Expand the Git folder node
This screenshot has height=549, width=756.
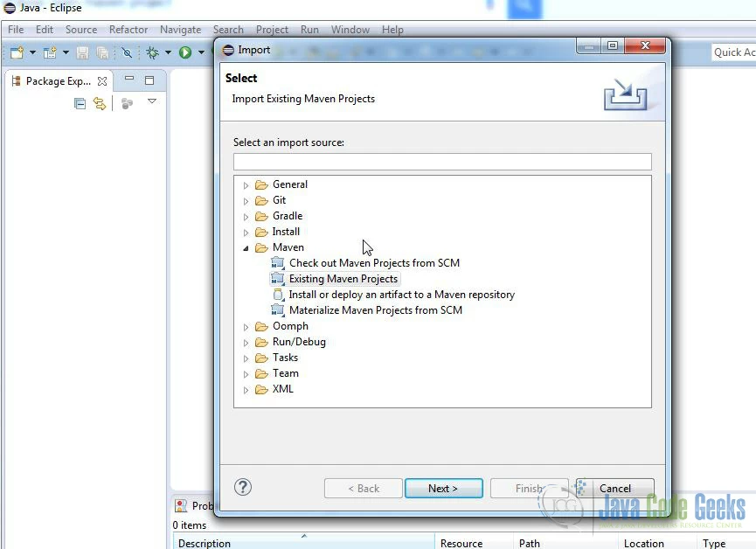(x=246, y=201)
